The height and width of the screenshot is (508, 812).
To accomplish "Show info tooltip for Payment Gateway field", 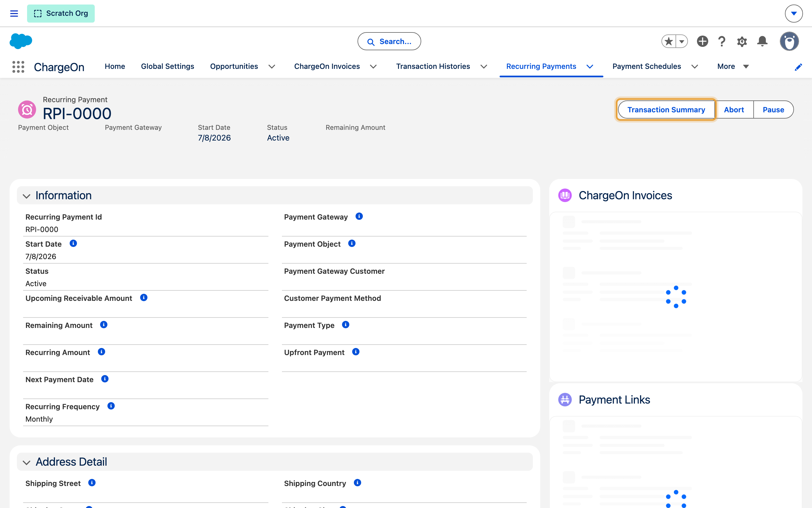I will pyautogui.click(x=359, y=216).
